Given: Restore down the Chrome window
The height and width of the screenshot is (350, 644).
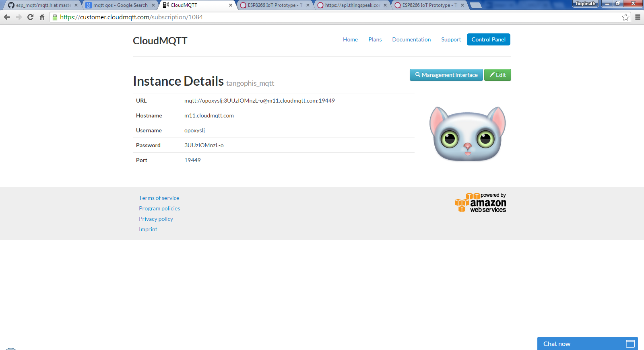Looking at the screenshot, I should [x=618, y=4].
